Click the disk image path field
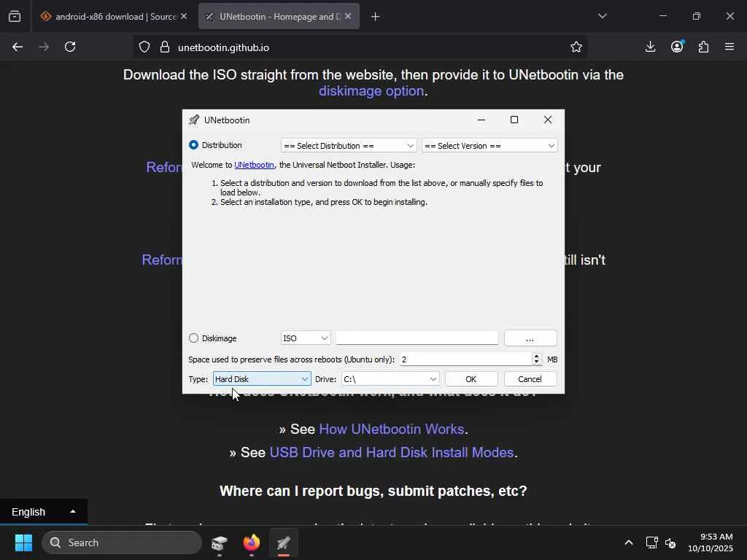The height and width of the screenshot is (560, 747). coord(417,338)
